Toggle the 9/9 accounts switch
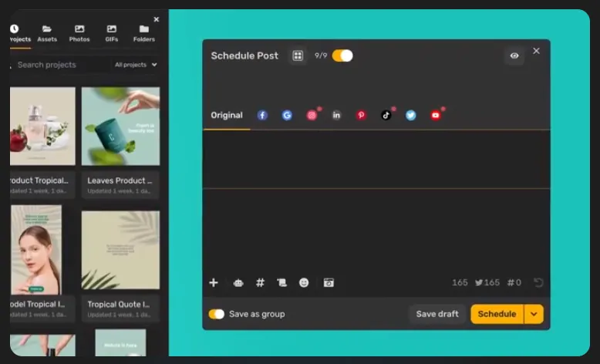600x364 pixels. 342,56
